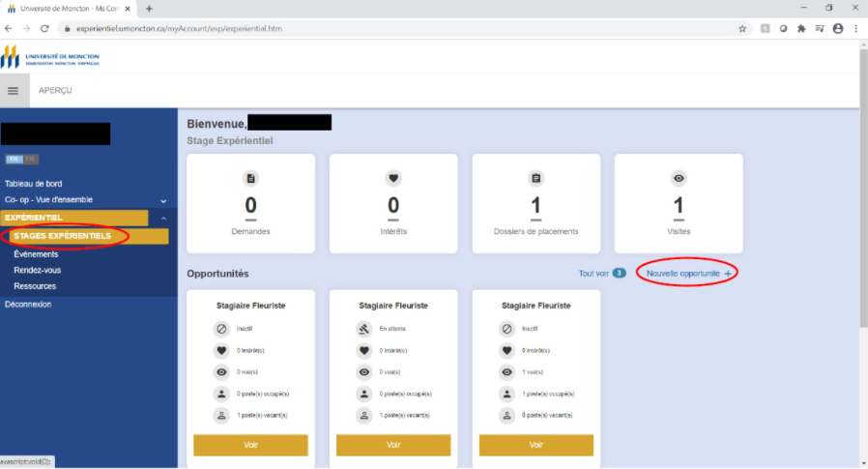Screen dimensions: 868x469
Task: Click the Intérêts heart icon
Action: point(393,178)
